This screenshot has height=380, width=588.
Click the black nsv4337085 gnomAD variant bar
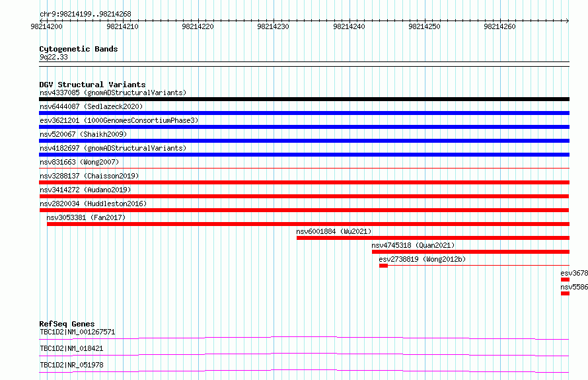304,99
